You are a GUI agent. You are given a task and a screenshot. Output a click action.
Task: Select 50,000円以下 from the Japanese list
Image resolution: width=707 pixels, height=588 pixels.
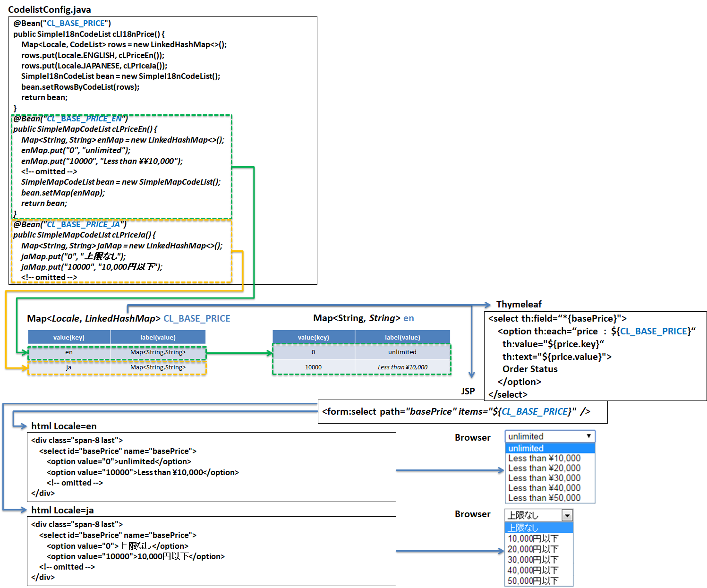tap(533, 580)
